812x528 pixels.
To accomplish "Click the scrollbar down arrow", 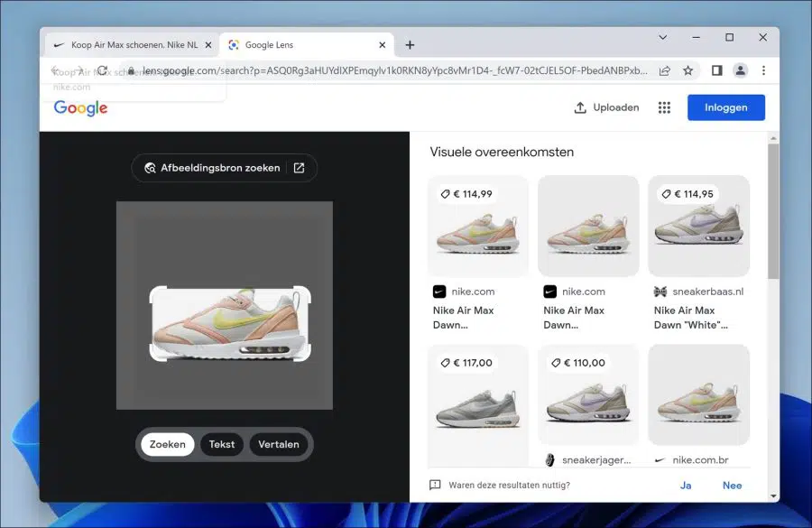I will tap(773, 496).
